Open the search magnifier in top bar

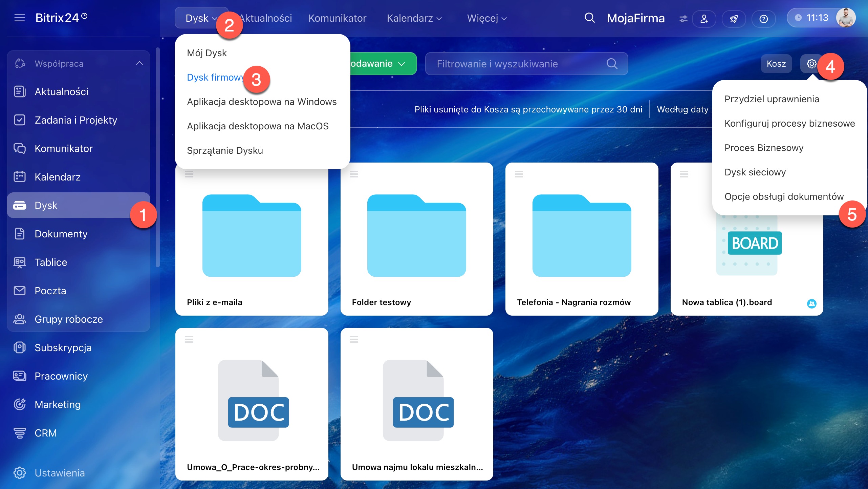click(x=589, y=18)
